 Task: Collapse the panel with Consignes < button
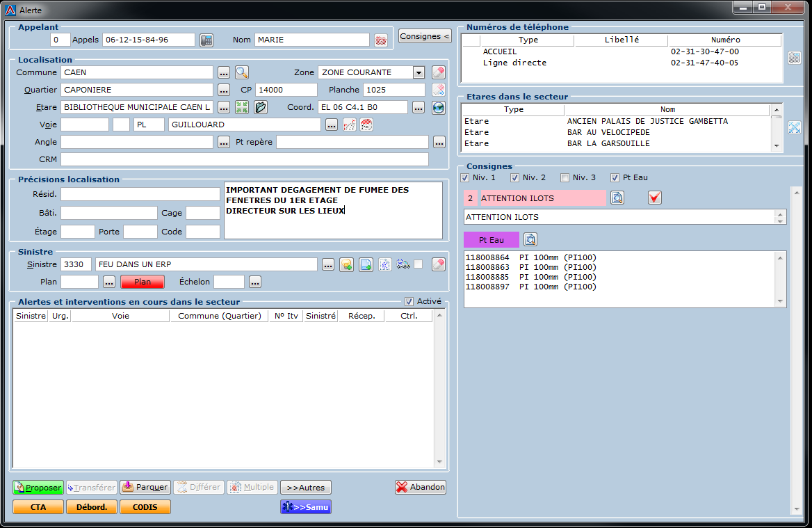click(x=425, y=36)
